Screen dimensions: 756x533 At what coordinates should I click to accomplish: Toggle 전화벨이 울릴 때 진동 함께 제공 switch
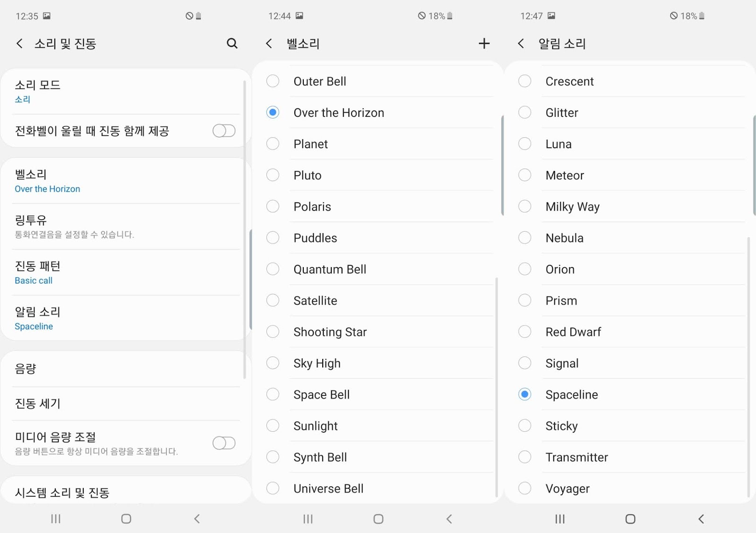pyautogui.click(x=224, y=131)
